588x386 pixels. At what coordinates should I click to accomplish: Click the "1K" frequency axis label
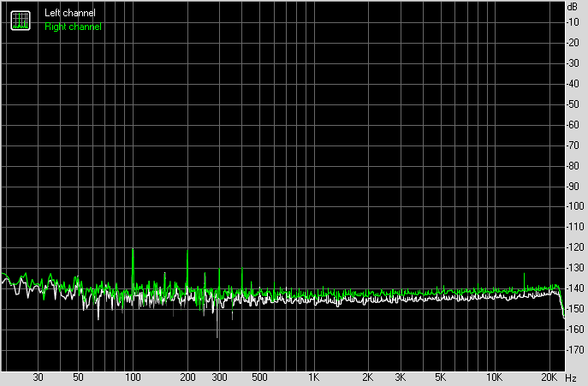(x=313, y=377)
